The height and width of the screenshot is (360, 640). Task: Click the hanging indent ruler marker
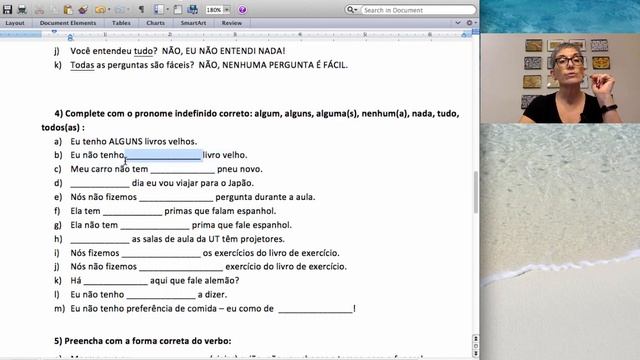point(70,38)
